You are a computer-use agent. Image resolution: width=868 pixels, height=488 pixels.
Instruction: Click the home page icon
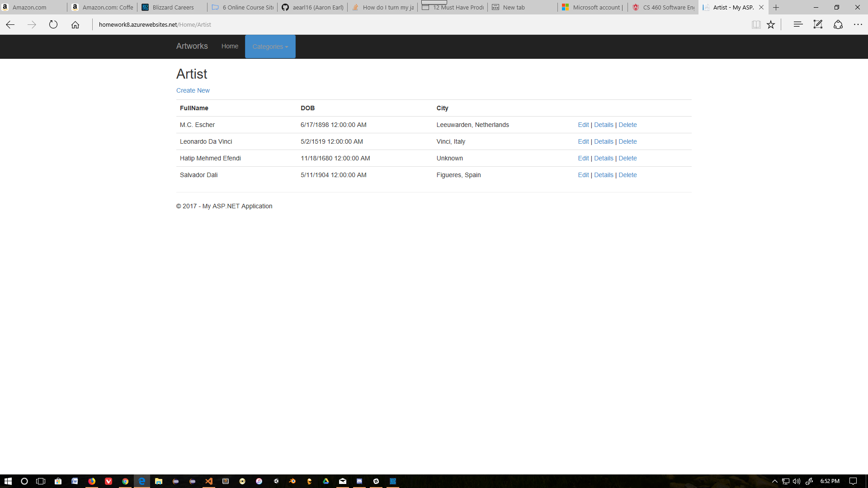(x=75, y=25)
